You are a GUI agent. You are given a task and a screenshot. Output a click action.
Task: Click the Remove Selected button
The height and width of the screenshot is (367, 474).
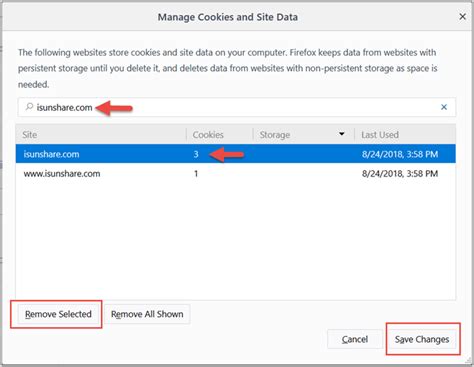pos(58,314)
